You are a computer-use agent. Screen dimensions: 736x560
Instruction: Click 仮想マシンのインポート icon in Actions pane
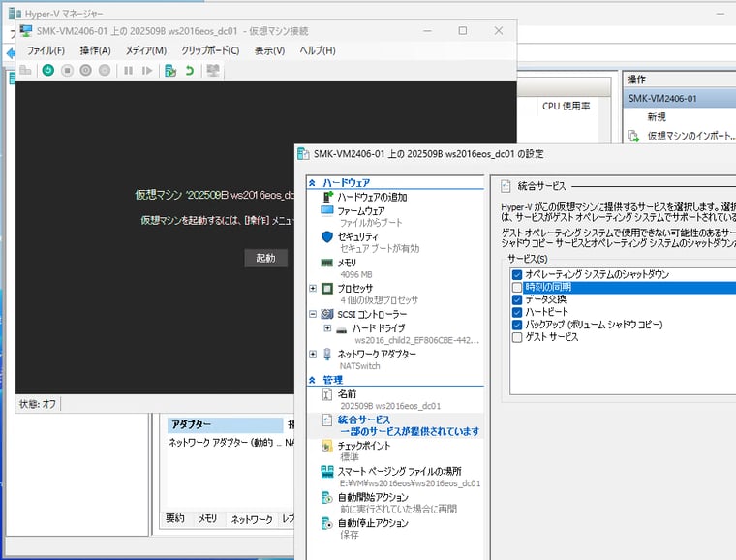pyautogui.click(x=633, y=137)
